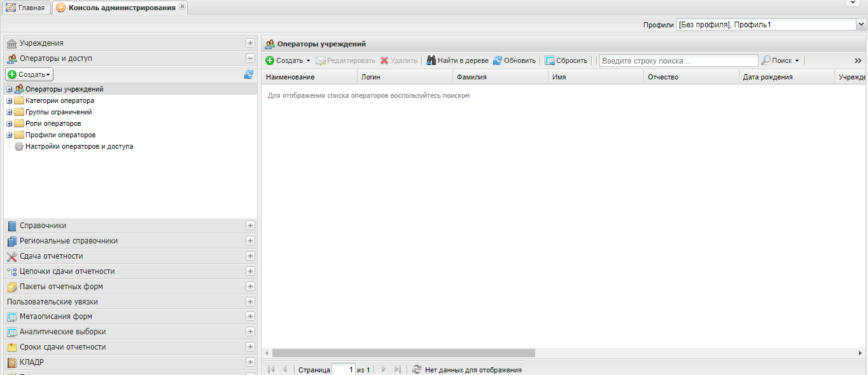Click the toolbar overflow double-arrow icon
This screenshot has width=868, height=375.
[857, 60]
